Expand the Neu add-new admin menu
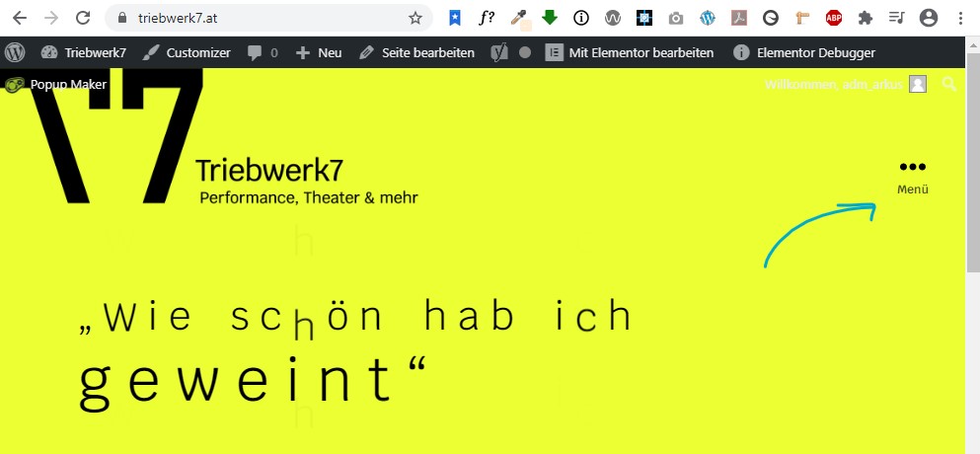This screenshot has height=454, width=980. [318, 52]
